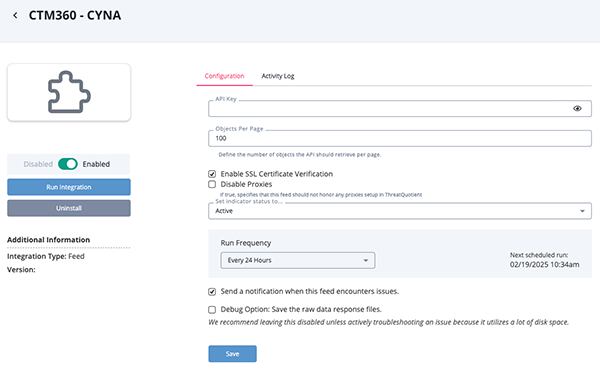Click the Objects Per Page field
Viewport: 600px width, 370px height.
click(x=400, y=139)
